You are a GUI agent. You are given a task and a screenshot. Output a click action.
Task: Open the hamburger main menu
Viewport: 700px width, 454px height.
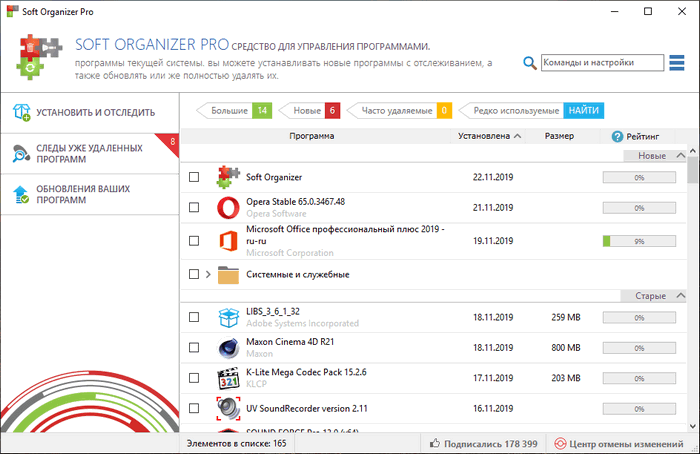pyautogui.click(x=677, y=63)
